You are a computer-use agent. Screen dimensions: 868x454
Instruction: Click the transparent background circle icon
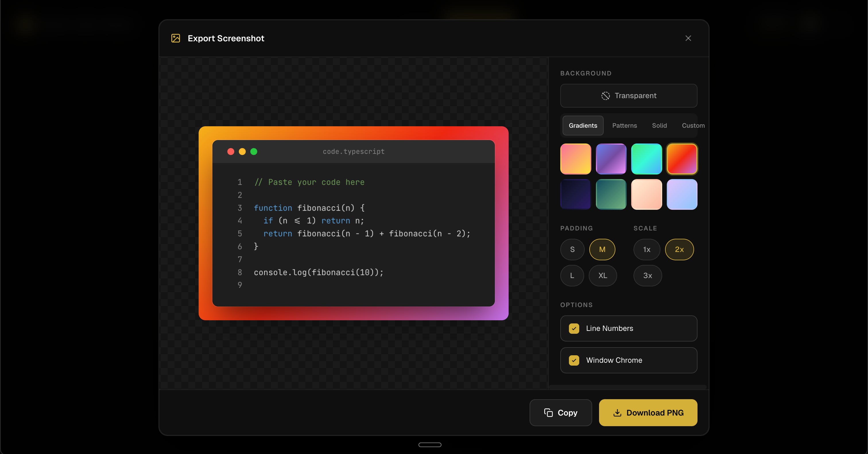(606, 96)
